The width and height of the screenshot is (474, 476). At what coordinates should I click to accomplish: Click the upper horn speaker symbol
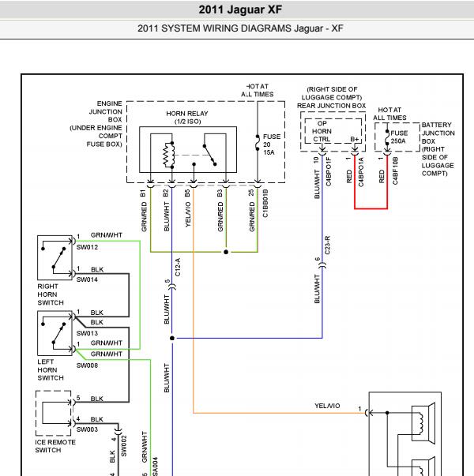pyautogui.click(x=423, y=423)
